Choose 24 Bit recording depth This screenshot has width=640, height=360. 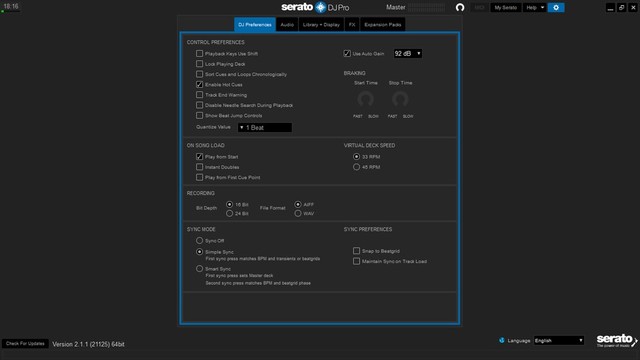tap(229, 213)
